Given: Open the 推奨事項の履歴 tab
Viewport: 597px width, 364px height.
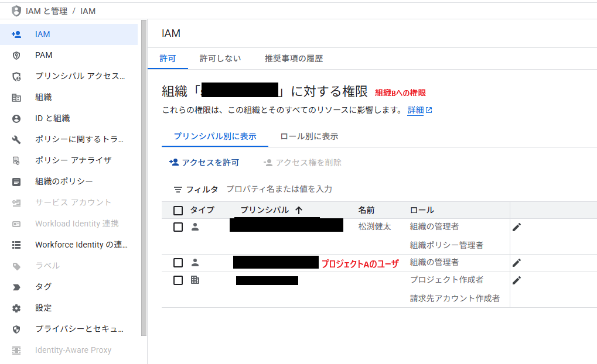Looking at the screenshot, I should click(294, 59).
